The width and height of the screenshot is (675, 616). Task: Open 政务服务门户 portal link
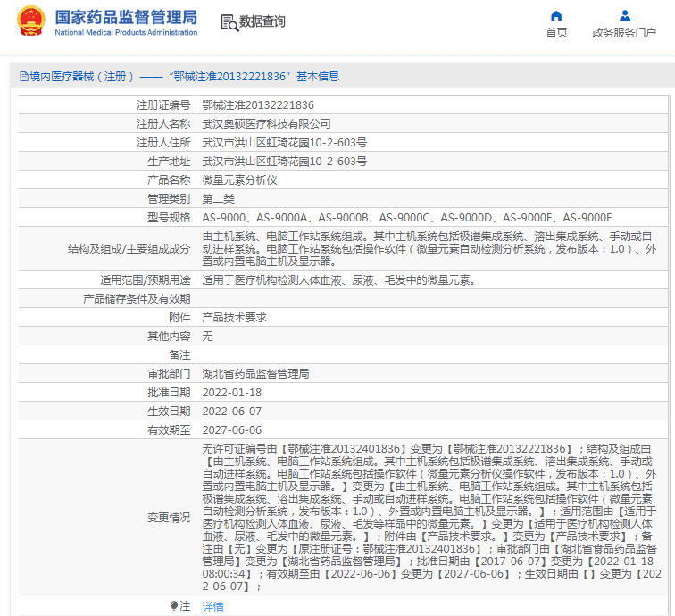point(624,33)
